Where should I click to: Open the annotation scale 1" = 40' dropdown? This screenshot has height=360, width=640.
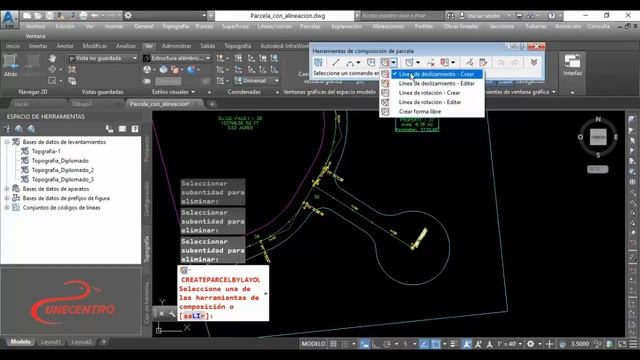click(x=509, y=344)
